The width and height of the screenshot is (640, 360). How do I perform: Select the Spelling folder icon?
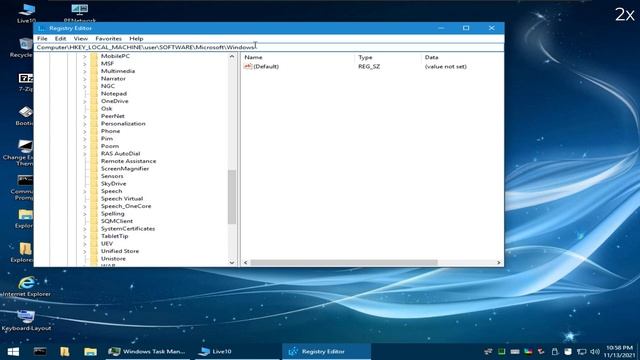[x=94, y=213]
